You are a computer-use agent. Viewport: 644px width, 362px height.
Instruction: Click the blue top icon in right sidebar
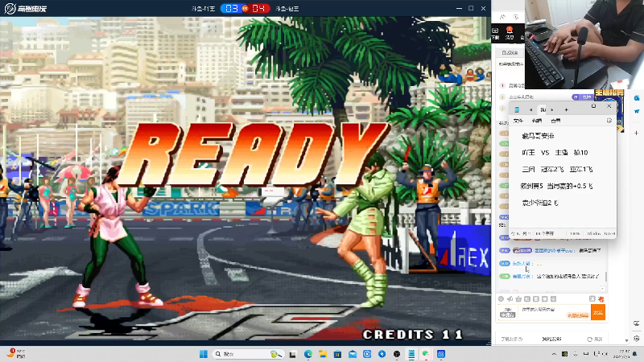point(637,97)
